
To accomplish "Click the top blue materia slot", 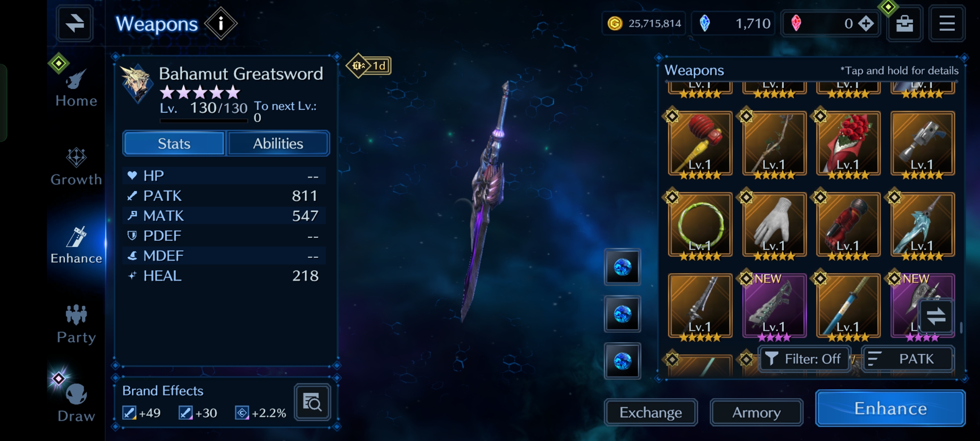I will coord(622,267).
